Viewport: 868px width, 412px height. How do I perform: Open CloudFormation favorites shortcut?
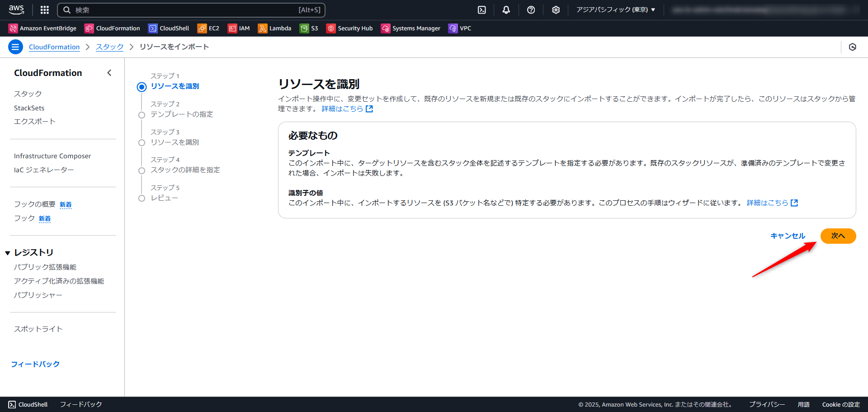pyautogui.click(x=112, y=28)
